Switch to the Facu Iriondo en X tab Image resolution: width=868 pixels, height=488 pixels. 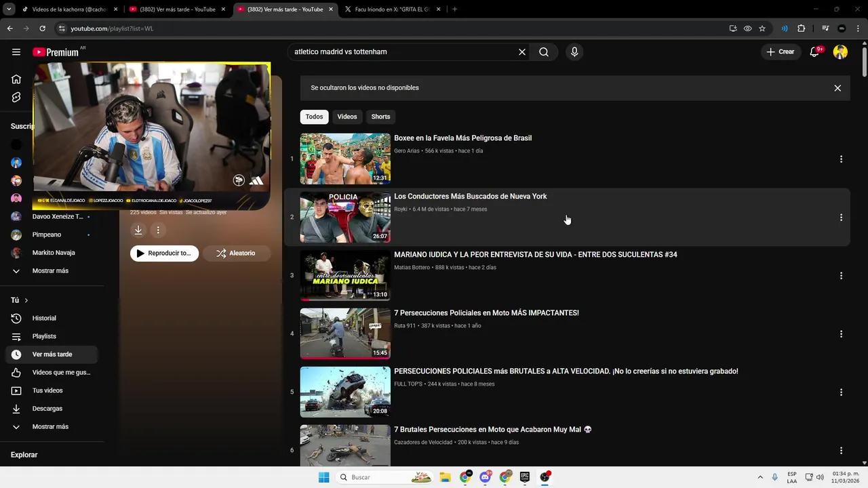point(392,9)
